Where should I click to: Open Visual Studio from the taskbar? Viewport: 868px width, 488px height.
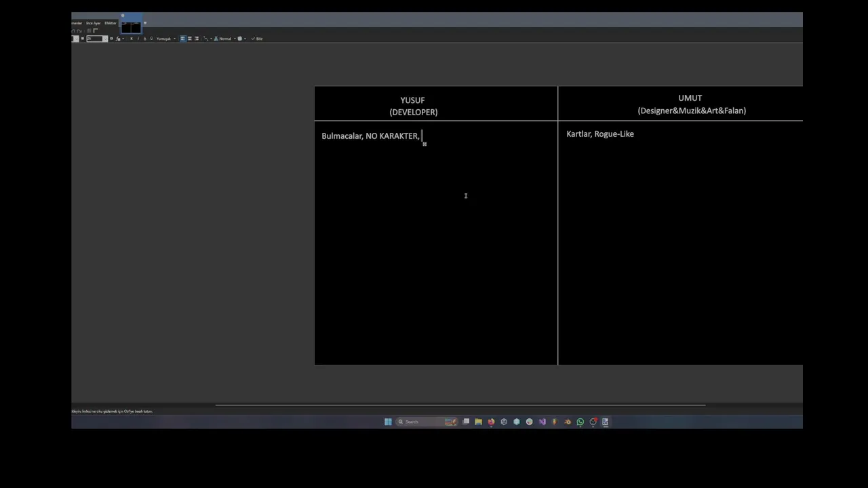click(x=542, y=422)
